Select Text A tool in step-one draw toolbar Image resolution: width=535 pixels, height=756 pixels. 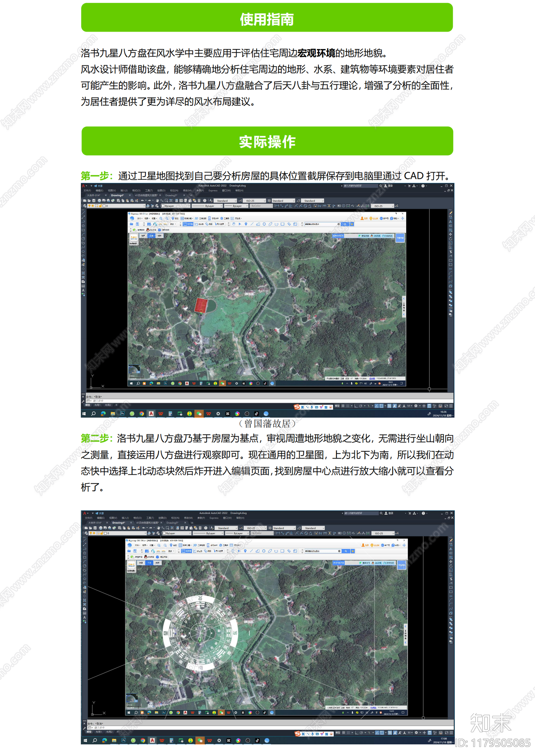(83, 290)
